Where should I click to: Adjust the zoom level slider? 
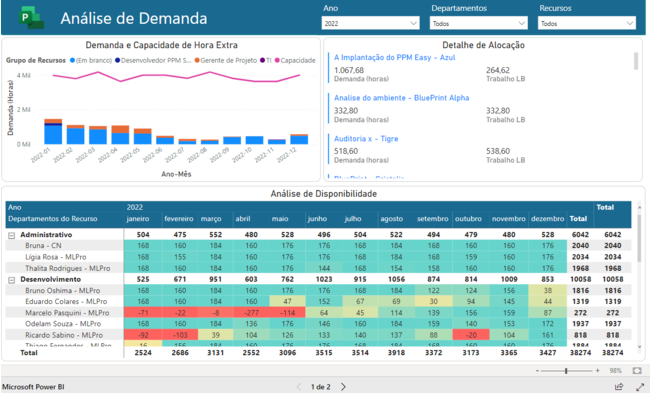click(566, 371)
